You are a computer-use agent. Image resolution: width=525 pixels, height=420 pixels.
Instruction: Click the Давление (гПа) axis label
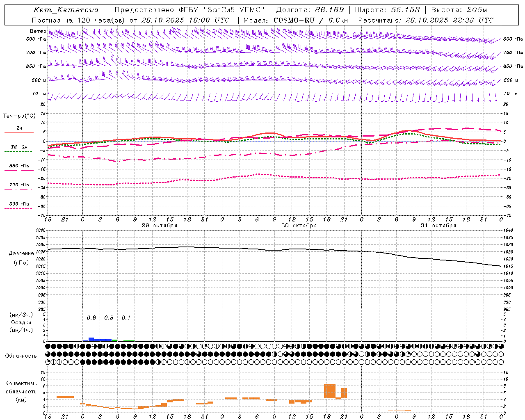pos(21,258)
